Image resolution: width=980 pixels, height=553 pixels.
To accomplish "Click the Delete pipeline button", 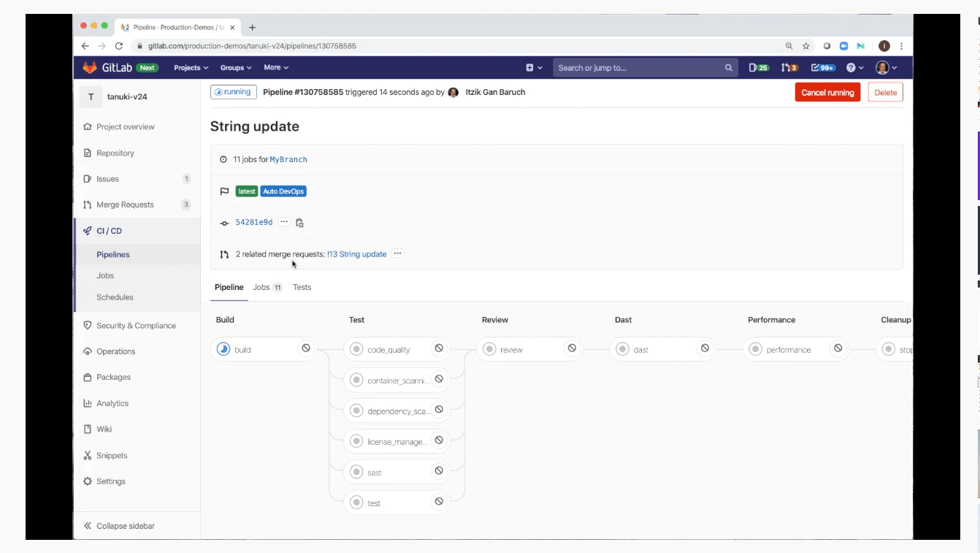I will pos(885,93).
